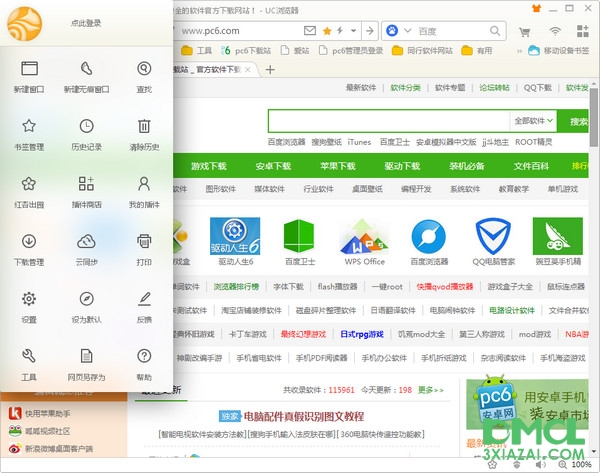The image size is (600, 473).
Task: Open cloud sync (云同步)
Action: (86, 250)
